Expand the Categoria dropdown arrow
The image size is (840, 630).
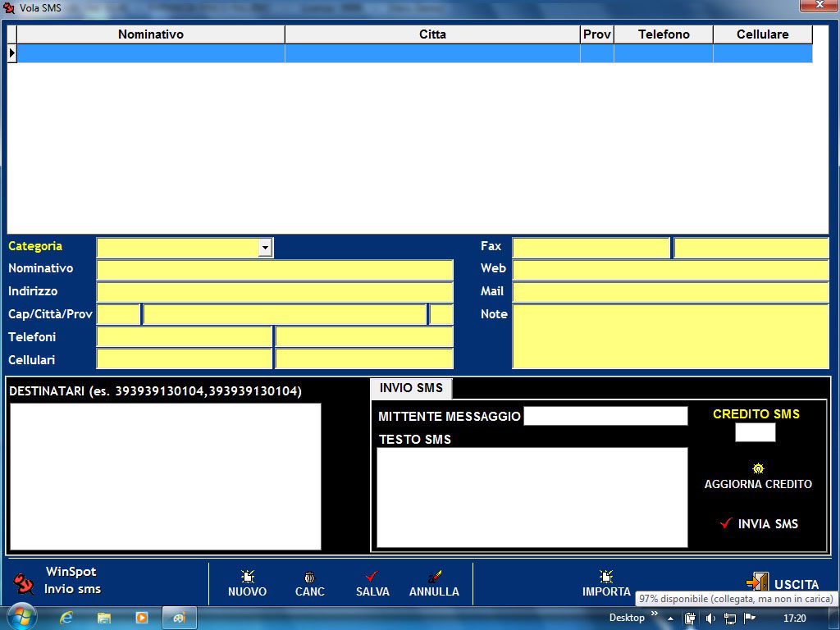(x=265, y=247)
